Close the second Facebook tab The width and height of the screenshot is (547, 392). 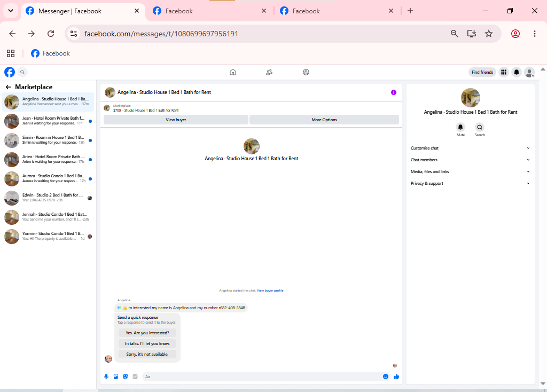click(x=264, y=11)
